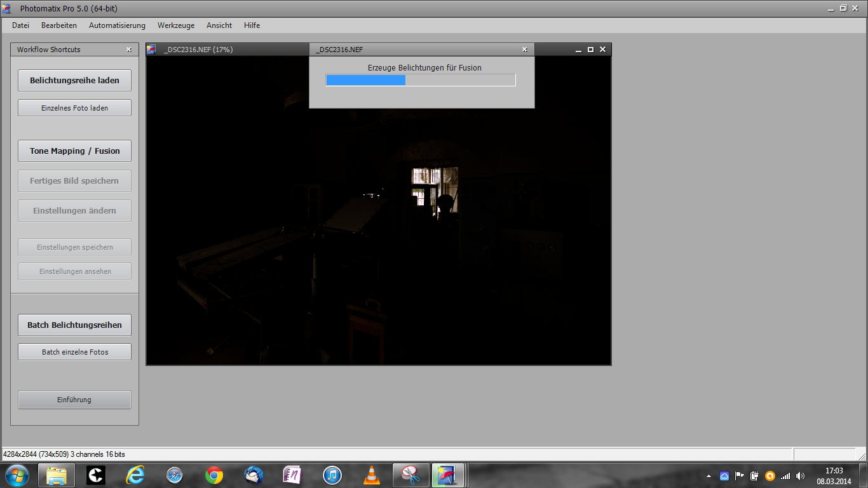Click the blue cloud tray icon

(724, 476)
